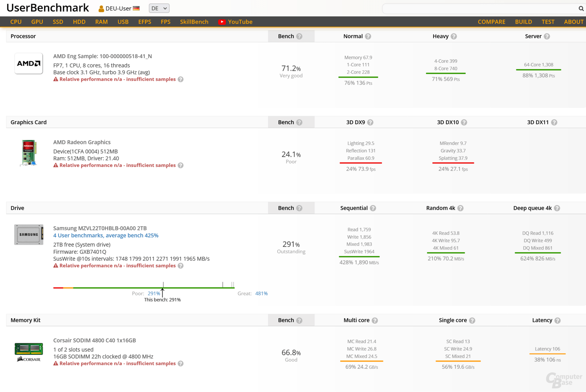Click the DEU-User profile icon
586x392 pixels.
101,9
